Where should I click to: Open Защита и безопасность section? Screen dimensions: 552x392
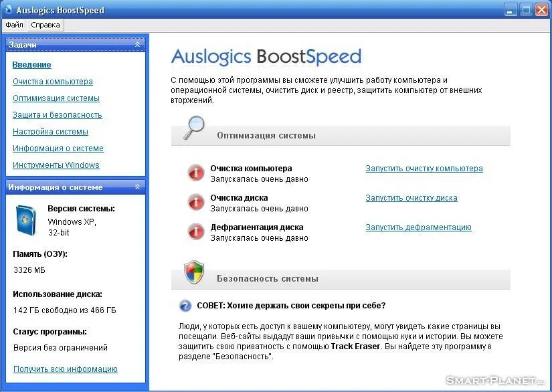coord(58,115)
